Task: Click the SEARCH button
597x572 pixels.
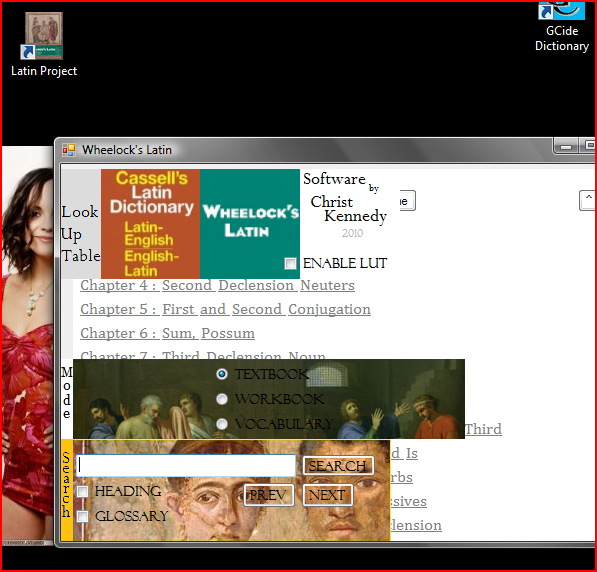Action: pos(338,466)
